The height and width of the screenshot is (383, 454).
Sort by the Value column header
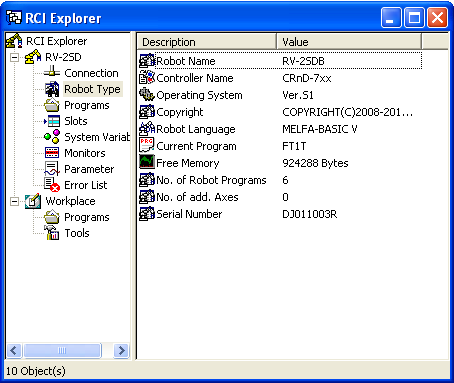pos(349,42)
